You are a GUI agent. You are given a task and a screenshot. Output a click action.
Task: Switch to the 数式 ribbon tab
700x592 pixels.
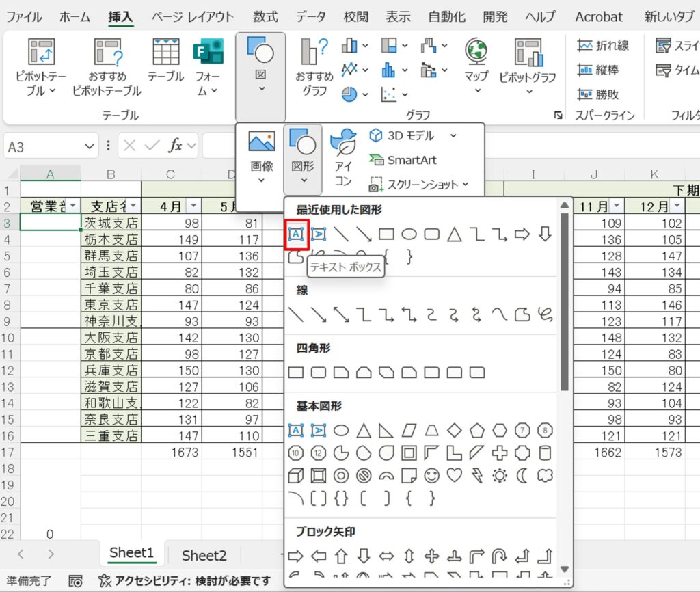[x=265, y=17]
